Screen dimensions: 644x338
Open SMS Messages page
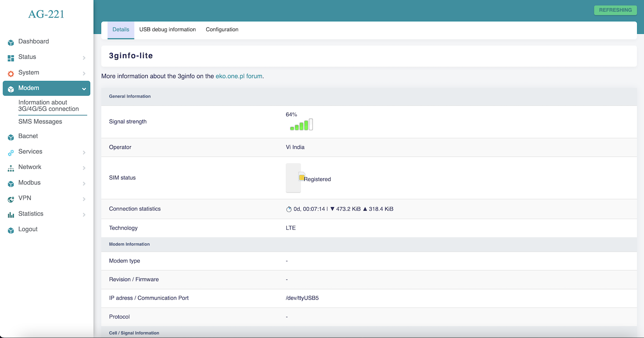tap(40, 122)
